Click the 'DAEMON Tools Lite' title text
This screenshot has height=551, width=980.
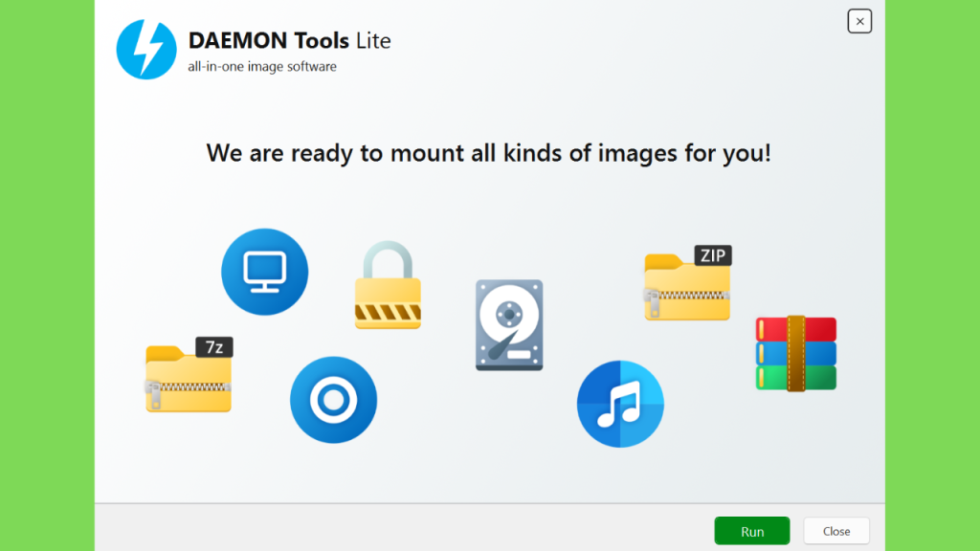[x=289, y=40]
